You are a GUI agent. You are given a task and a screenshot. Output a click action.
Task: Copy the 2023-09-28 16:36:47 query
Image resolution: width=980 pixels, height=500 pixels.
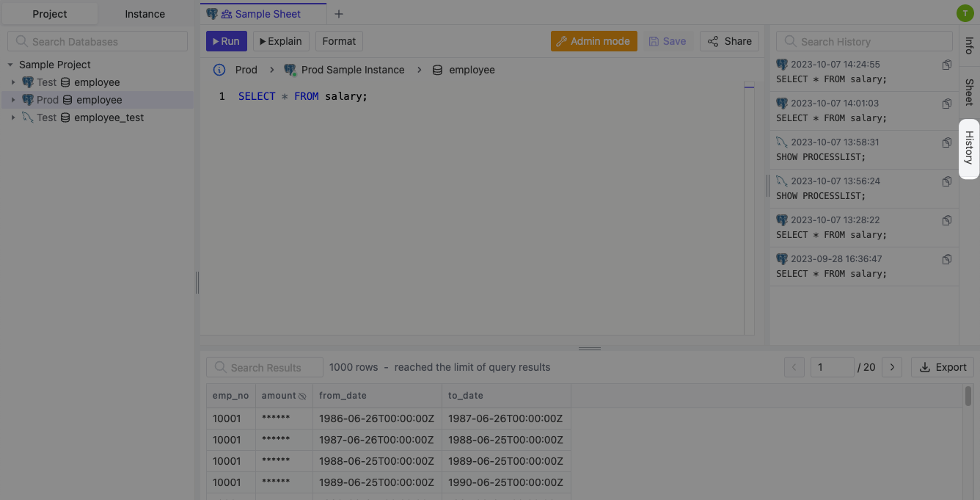947,259
